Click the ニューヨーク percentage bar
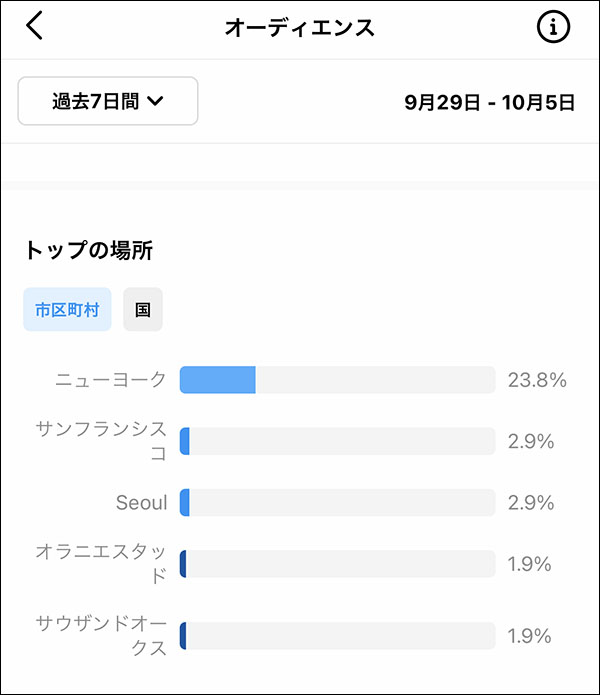The image size is (600, 695). [337, 380]
